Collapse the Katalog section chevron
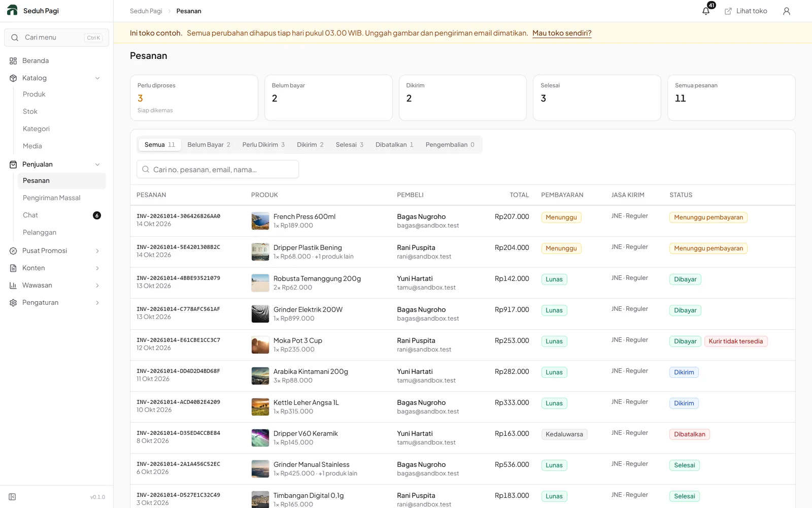812x508 pixels. click(x=97, y=78)
